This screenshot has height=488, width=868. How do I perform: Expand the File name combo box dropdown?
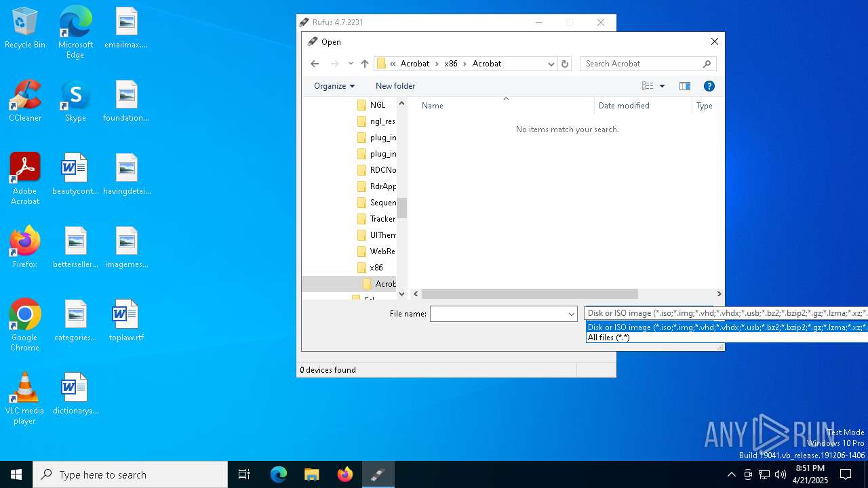572,314
